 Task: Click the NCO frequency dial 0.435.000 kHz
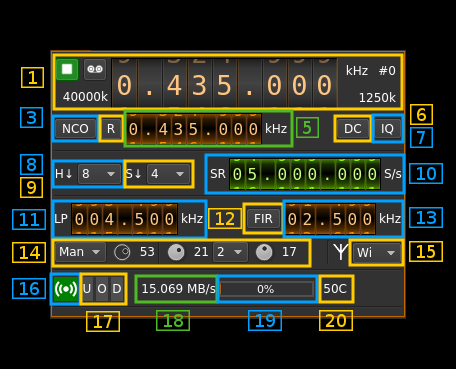click(194, 129)
